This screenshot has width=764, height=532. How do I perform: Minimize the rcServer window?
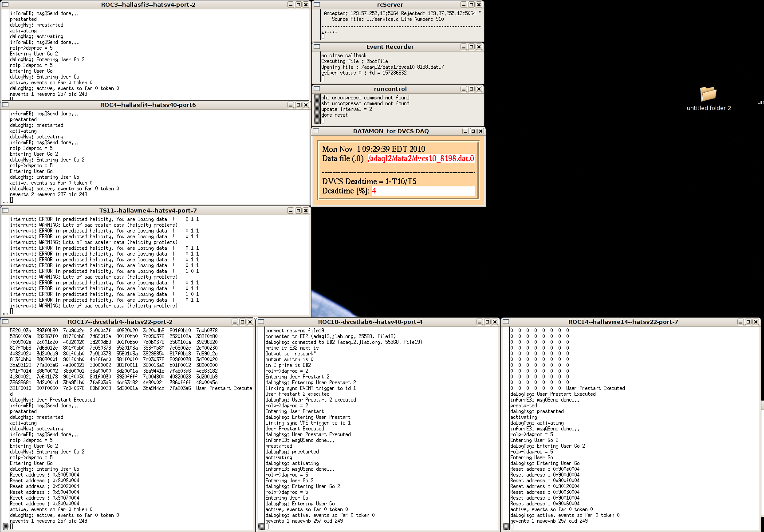point(464,5)
